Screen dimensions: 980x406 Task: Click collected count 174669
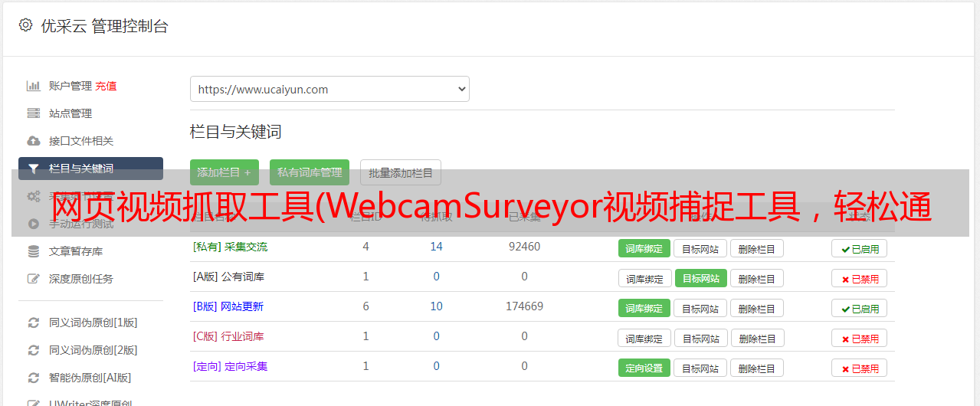[524, 306]
